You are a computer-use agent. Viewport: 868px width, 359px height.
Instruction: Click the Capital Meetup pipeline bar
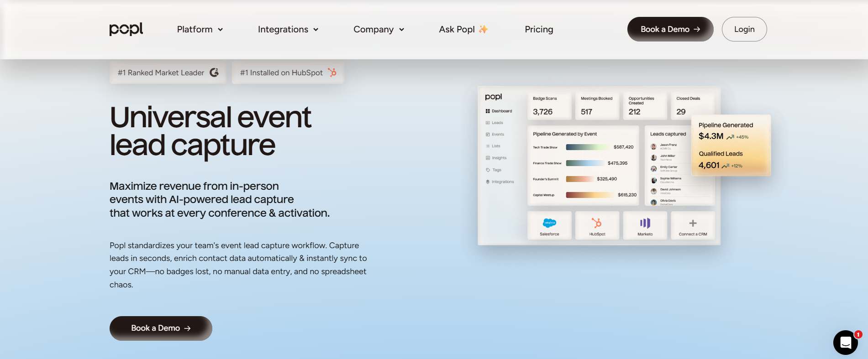click(x=590, y=195)
